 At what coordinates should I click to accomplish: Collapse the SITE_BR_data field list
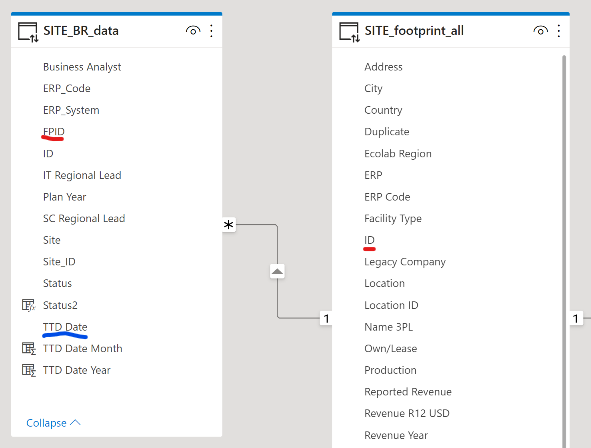tap(53, 423)
